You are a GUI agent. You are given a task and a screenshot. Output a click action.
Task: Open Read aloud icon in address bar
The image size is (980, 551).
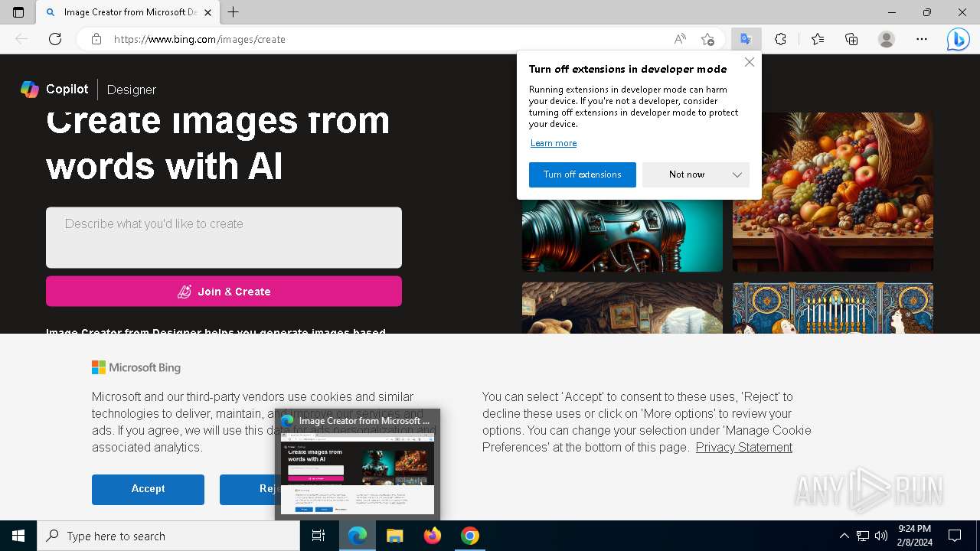click(x=680, y=39)
